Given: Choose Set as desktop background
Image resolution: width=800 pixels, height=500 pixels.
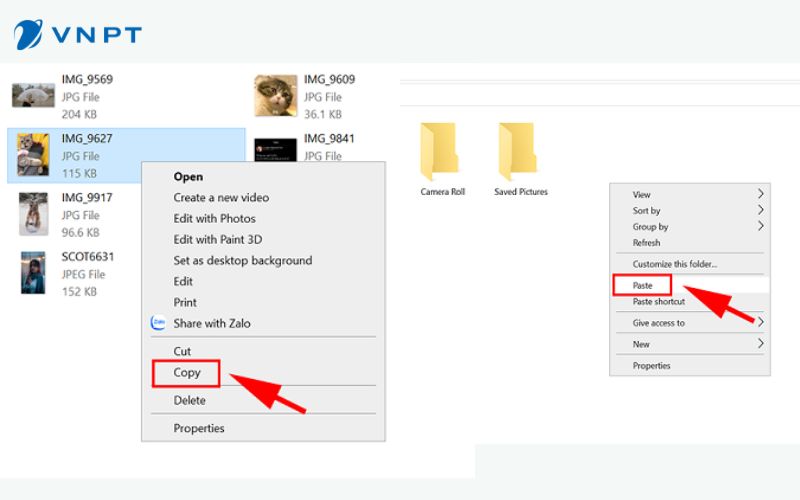Looking at the screenshot, I should (x=243, y=261).
